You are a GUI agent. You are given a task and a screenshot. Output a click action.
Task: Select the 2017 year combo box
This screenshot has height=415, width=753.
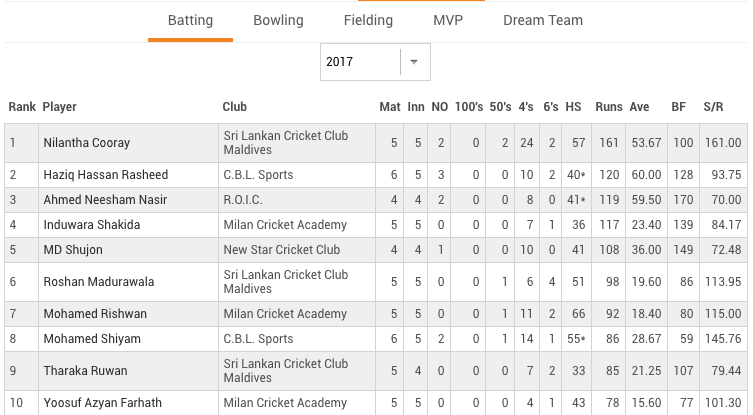pos(375,62)
